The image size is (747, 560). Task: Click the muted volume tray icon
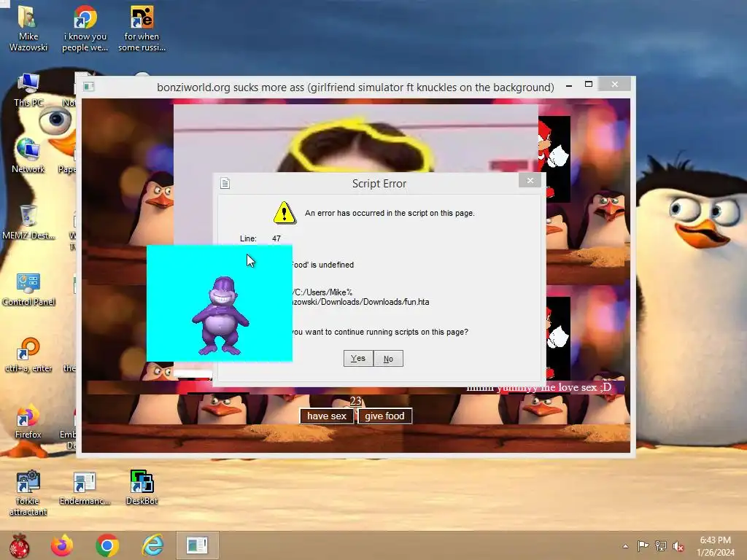678,546
